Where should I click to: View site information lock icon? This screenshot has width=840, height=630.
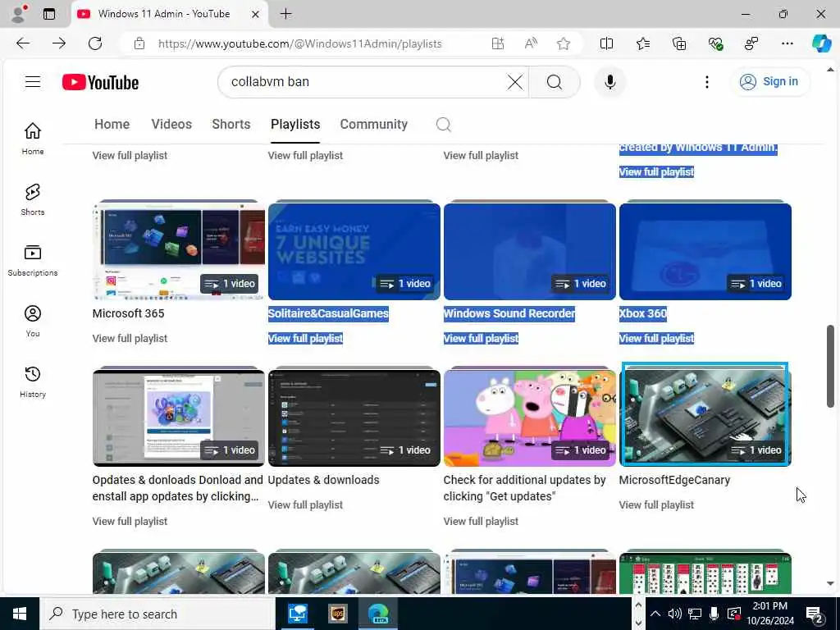[139, 43]
